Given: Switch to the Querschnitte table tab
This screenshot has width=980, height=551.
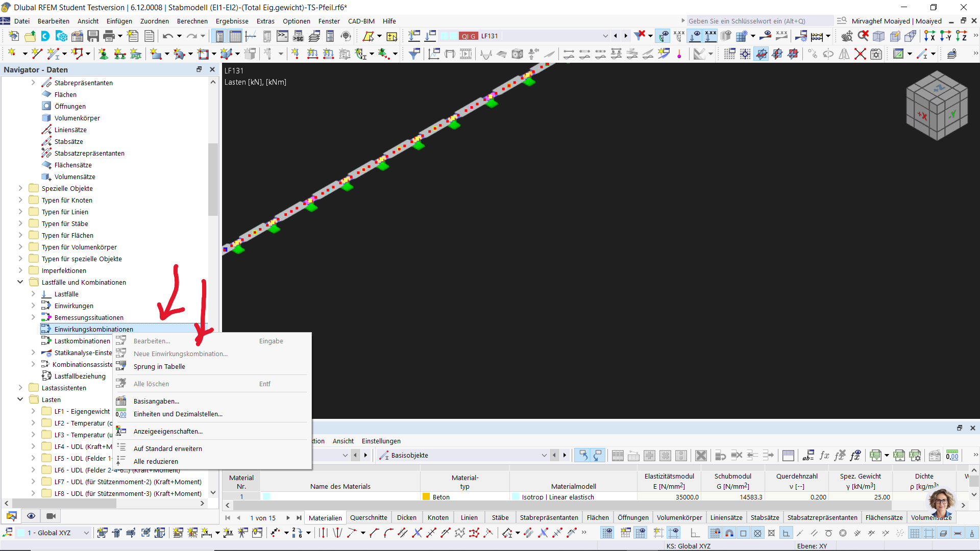Looking at the screenshot, I should 369,517.
